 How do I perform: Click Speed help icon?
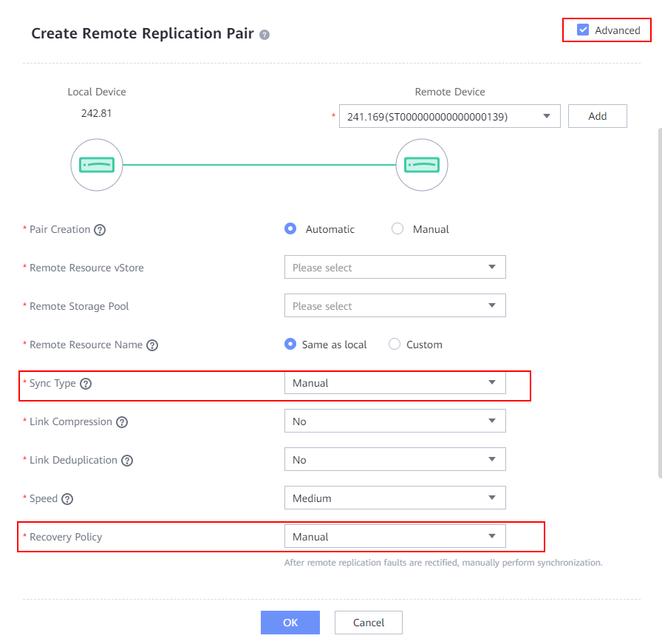click(x=67, y=499)
